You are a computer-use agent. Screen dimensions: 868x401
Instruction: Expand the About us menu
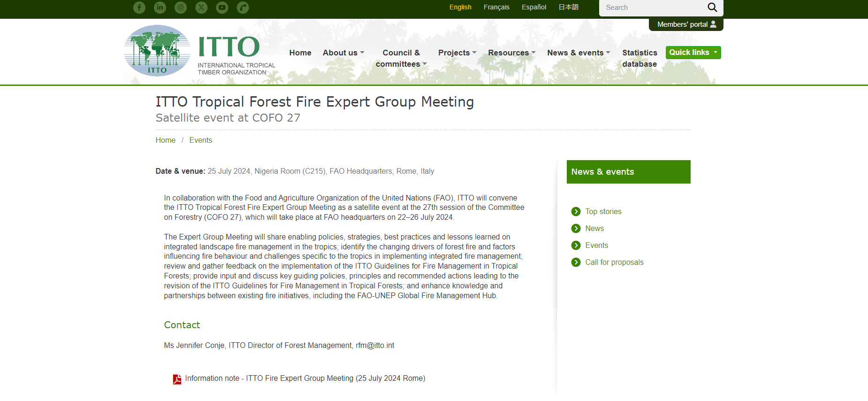tap(343, 53)
